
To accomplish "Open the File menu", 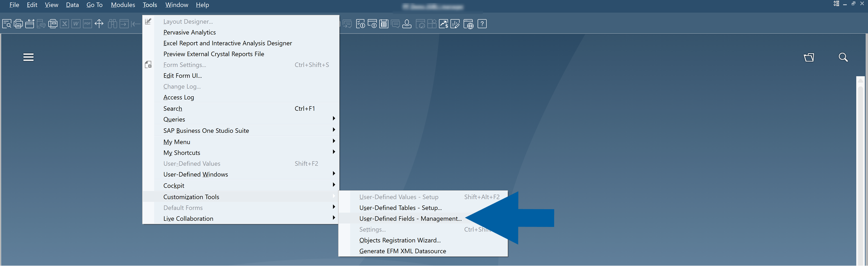I will point(14,5).
